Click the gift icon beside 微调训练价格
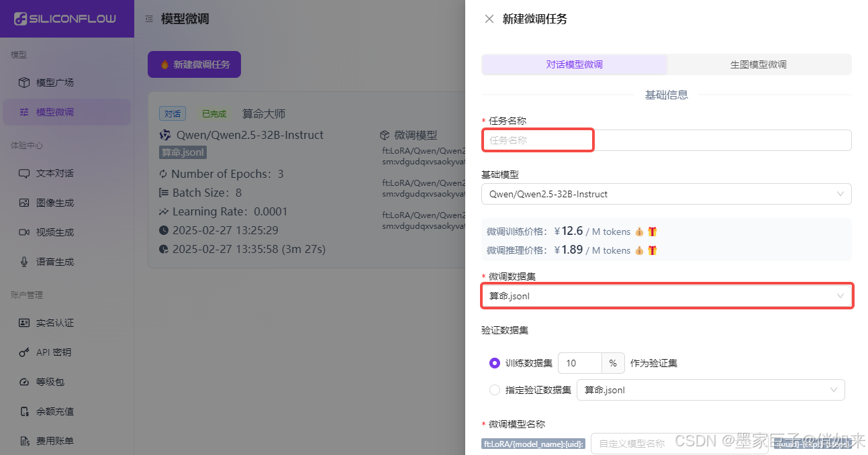The image size is (868, 455). point(653,232)
